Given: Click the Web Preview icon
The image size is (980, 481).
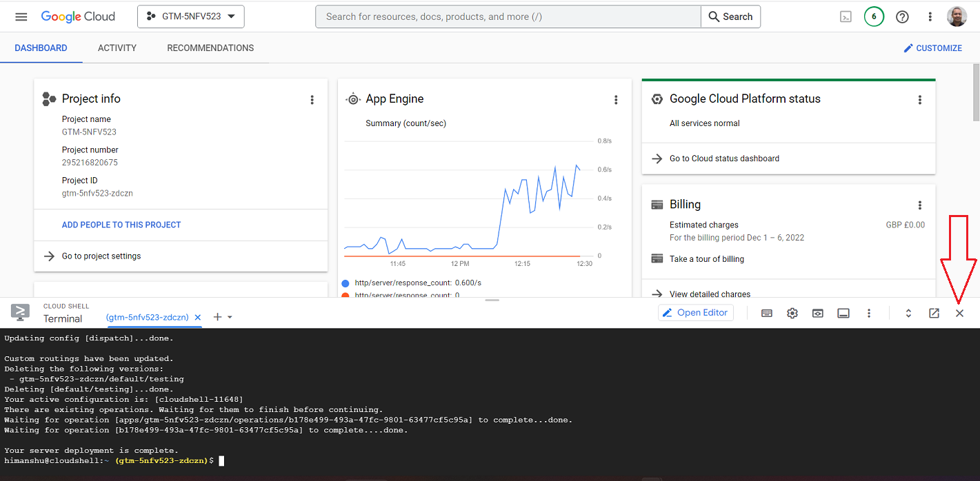Looking at the screenshot, I should click(x=817, y=314).
